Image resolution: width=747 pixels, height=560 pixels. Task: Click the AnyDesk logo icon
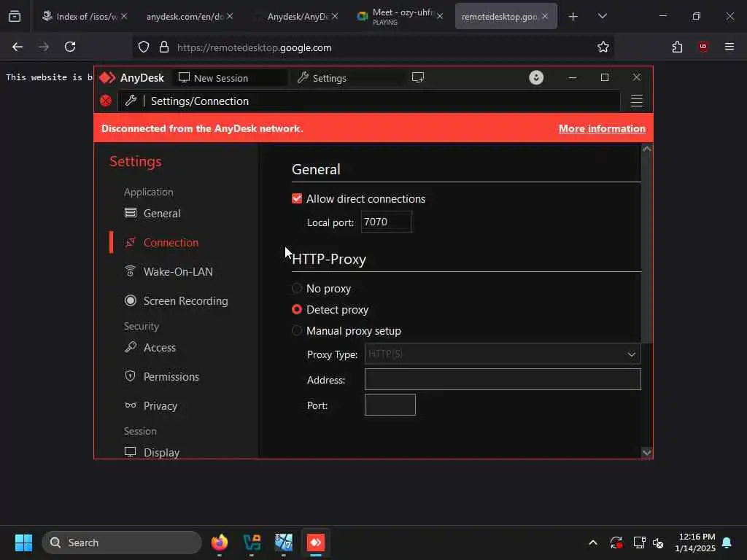coord(107,77)
